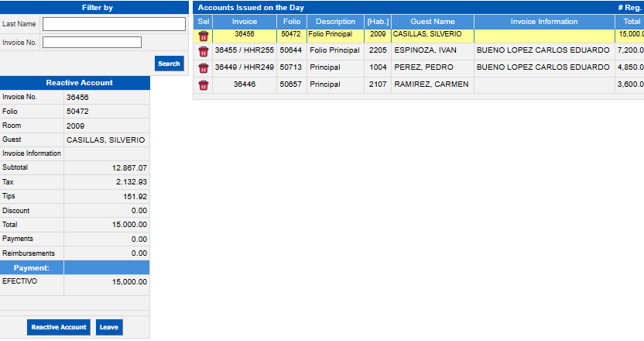
Task: Select invoice 36449 / HHR249 cell
Action: coord(245,68)
